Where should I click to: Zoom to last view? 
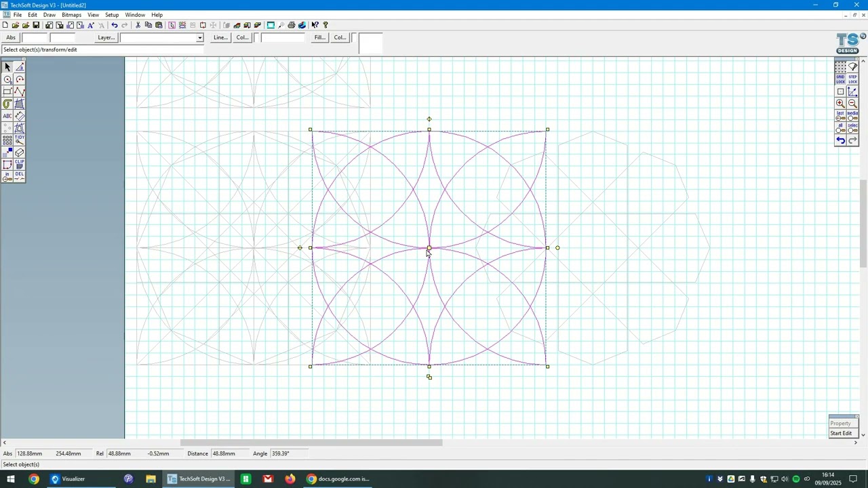point(841,115)
